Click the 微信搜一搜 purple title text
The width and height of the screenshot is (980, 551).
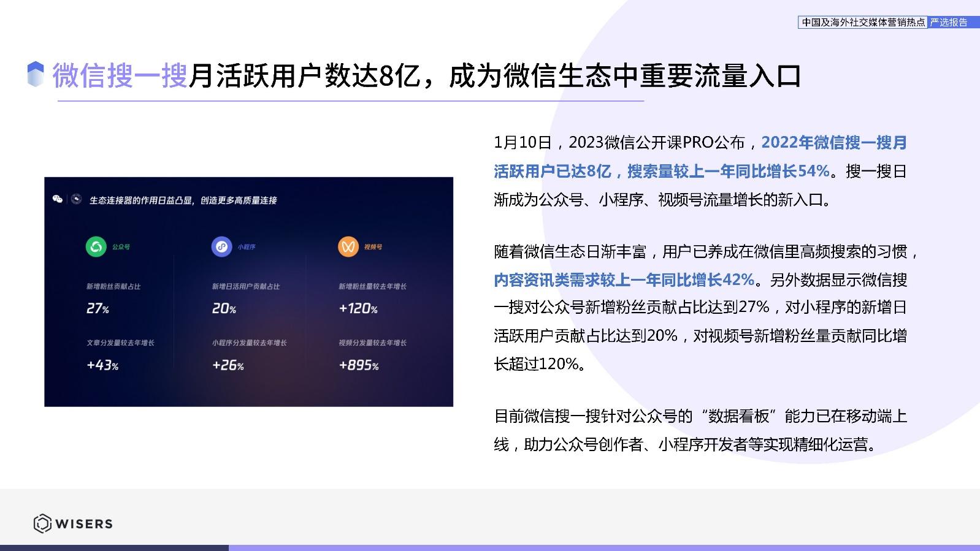click(120, 75)
